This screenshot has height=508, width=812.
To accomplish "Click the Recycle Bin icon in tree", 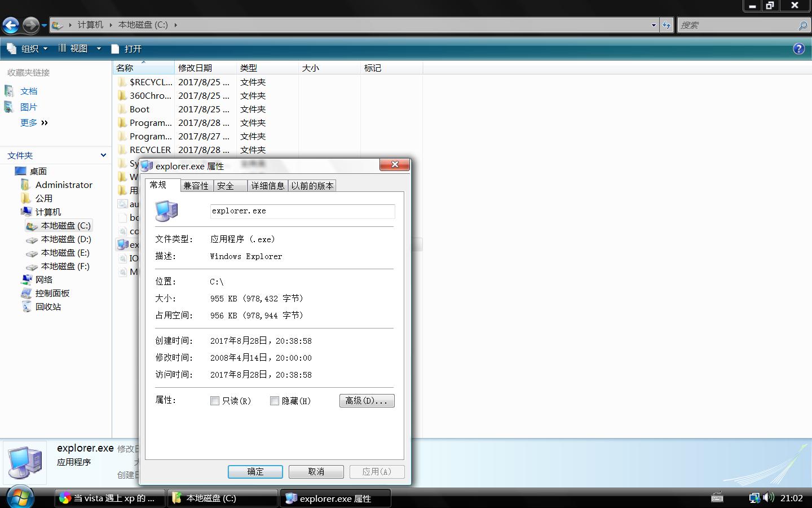I will [x=27, y=306].
